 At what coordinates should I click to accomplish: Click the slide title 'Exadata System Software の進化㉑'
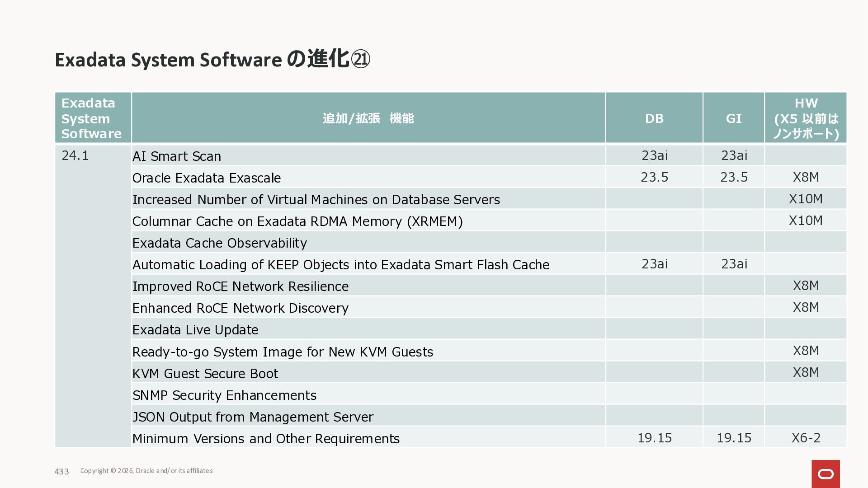[212, 60]
